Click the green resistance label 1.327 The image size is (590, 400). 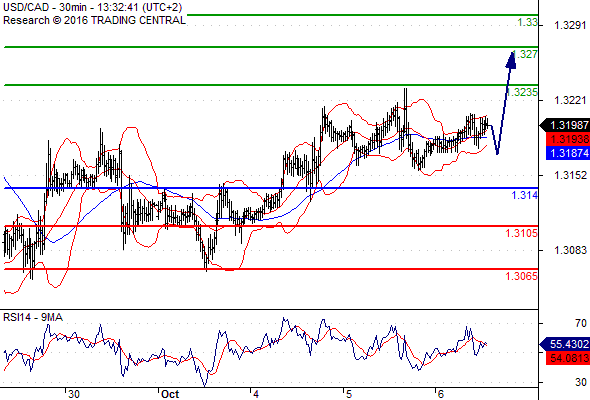[525, 54]
